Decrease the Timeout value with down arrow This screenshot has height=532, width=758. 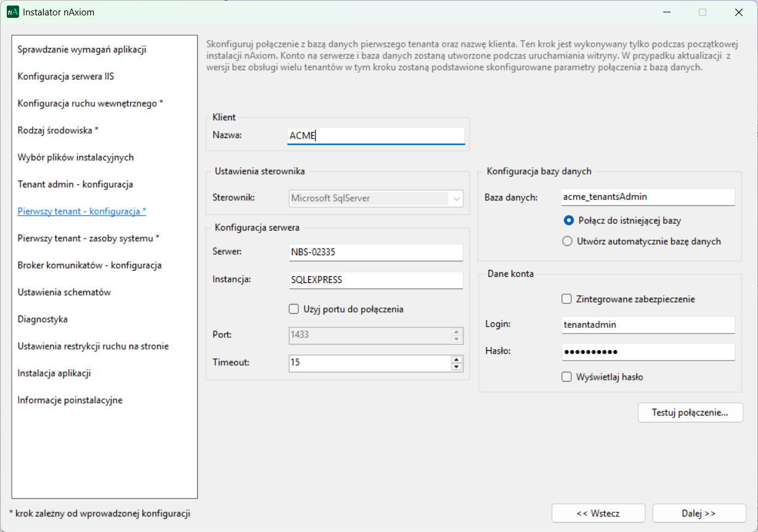pyautogui.click(x=457, y=367)
